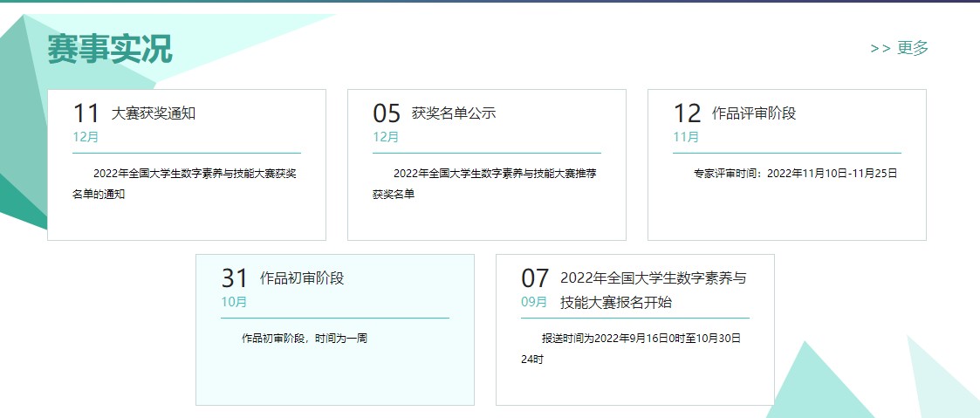Screen dimensions: 980x418
Task: Click the 大赛推荐获奖名单 description text
Action: click(485, 183)
